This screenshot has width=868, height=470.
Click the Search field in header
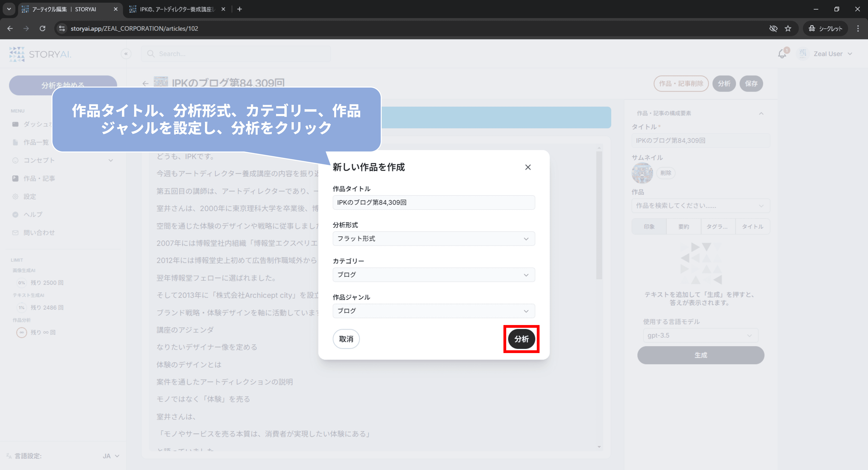236,54
